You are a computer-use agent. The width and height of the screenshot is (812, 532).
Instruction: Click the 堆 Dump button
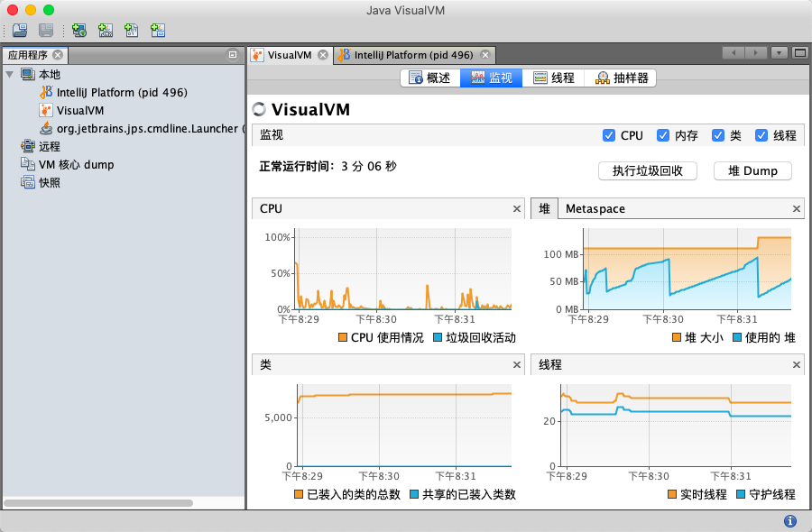(752, 170)
